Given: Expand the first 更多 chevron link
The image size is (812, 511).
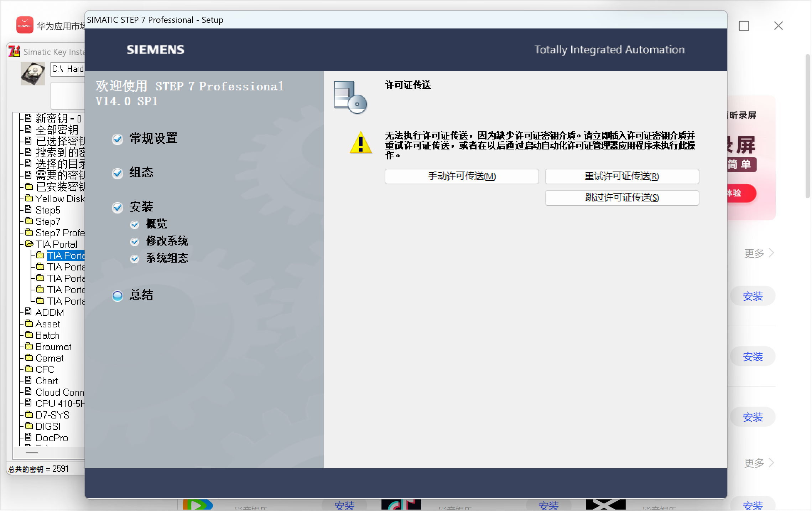Looking at the screenshot, I should coord(759,253).
